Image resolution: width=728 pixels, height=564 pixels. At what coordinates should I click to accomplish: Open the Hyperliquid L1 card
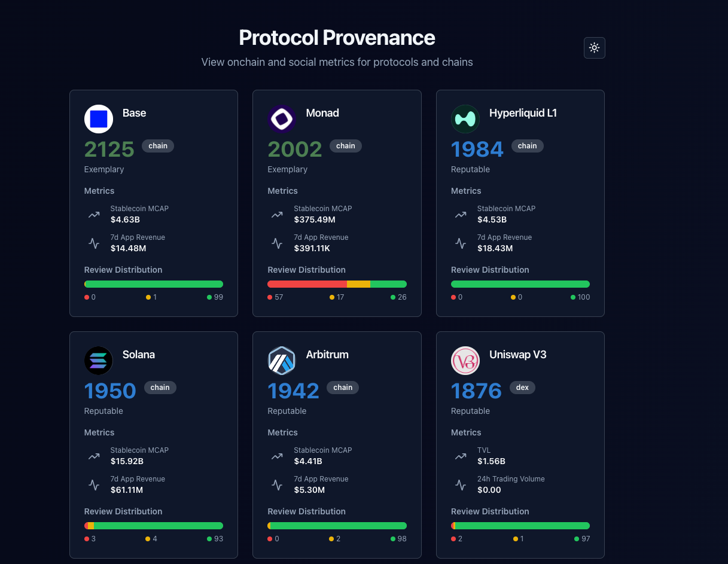tap(520, 203)
